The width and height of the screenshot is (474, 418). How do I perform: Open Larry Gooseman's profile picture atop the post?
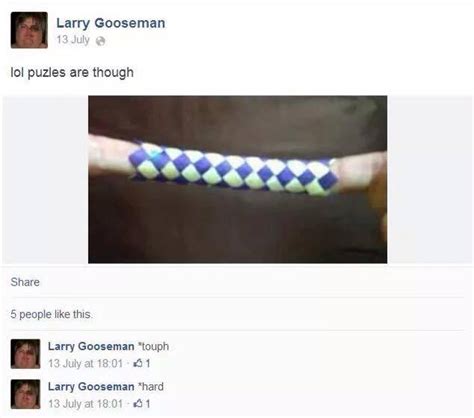[29, 30]
